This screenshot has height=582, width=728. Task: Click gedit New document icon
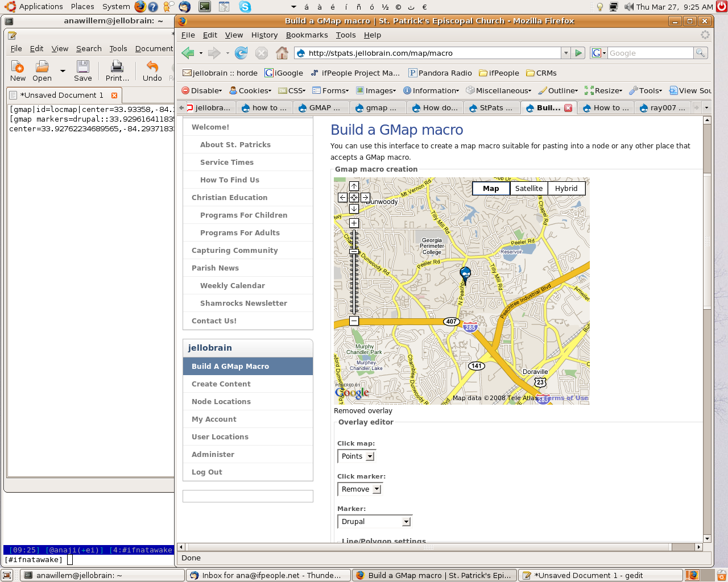tap(18, 70)
